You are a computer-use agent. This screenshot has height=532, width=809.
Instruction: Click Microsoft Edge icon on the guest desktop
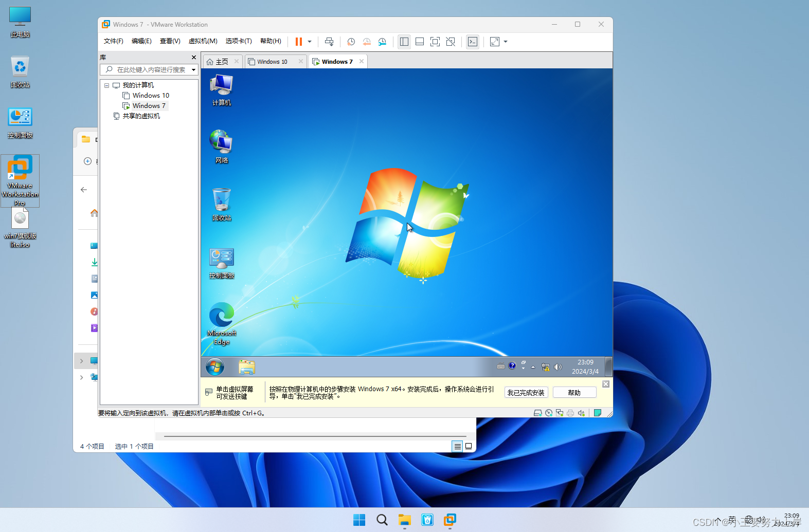click(x=222, y=323)
